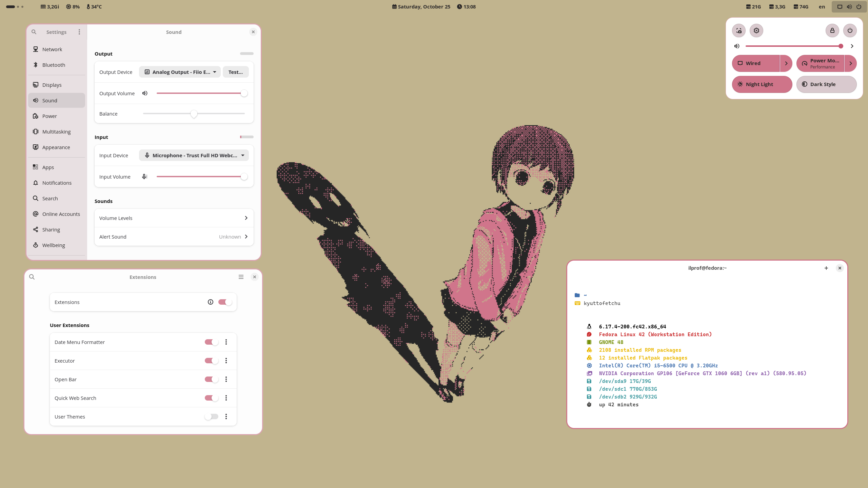Screen dimensions: 868x488
Task: Open the Input Device microphone dropdown
Action: pos(194,155)
